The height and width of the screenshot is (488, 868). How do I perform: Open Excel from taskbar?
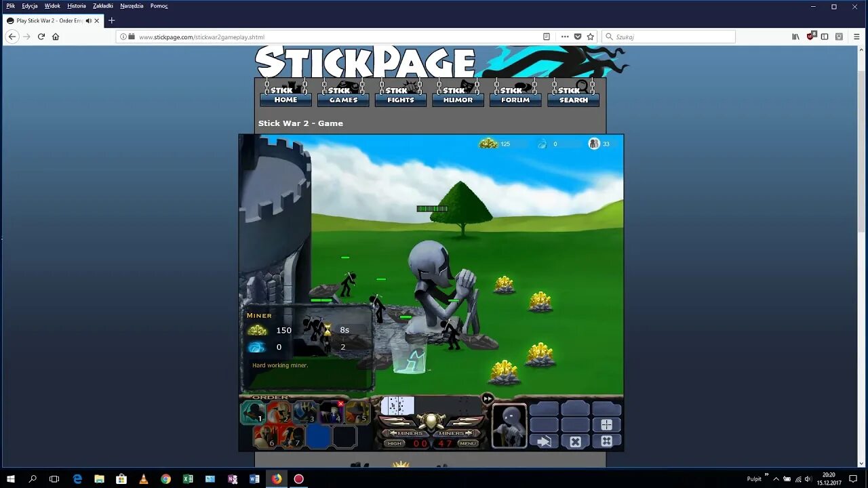pos(189,479)
